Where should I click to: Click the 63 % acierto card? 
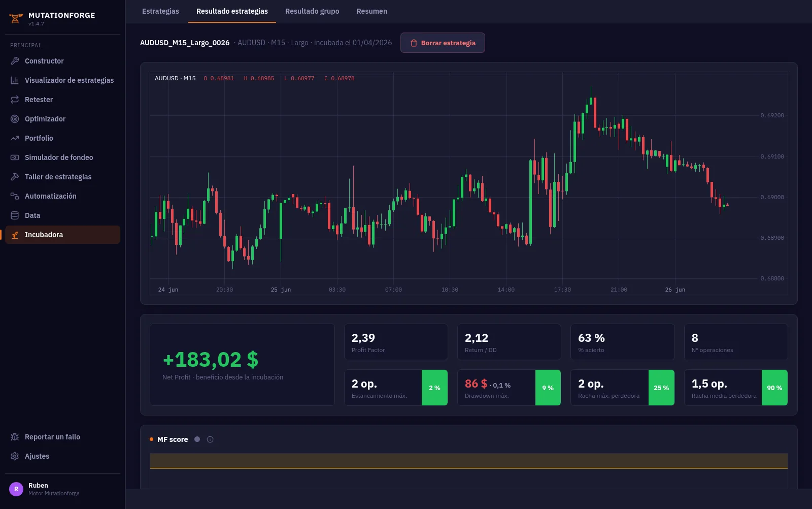(x=623, y=342)
